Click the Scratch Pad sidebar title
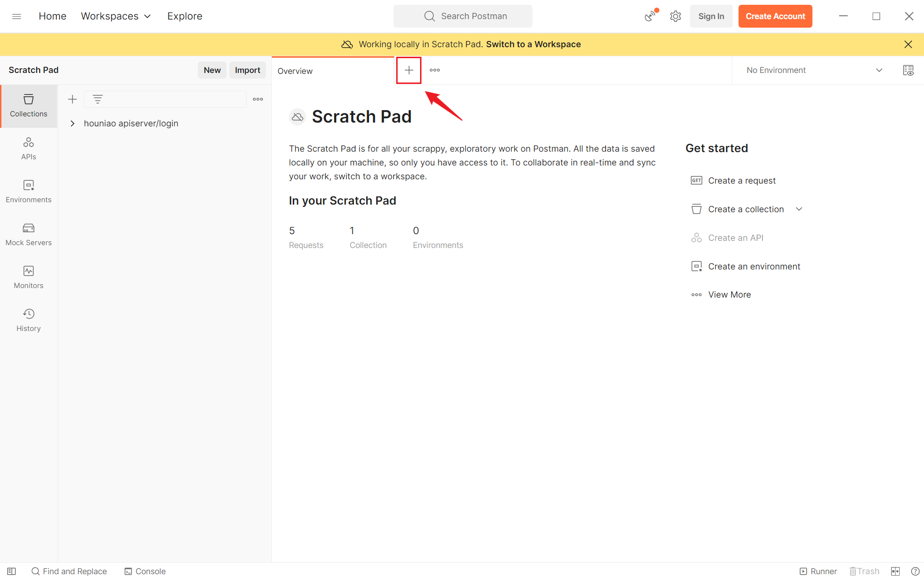924x578 pixels. point(33,70)
